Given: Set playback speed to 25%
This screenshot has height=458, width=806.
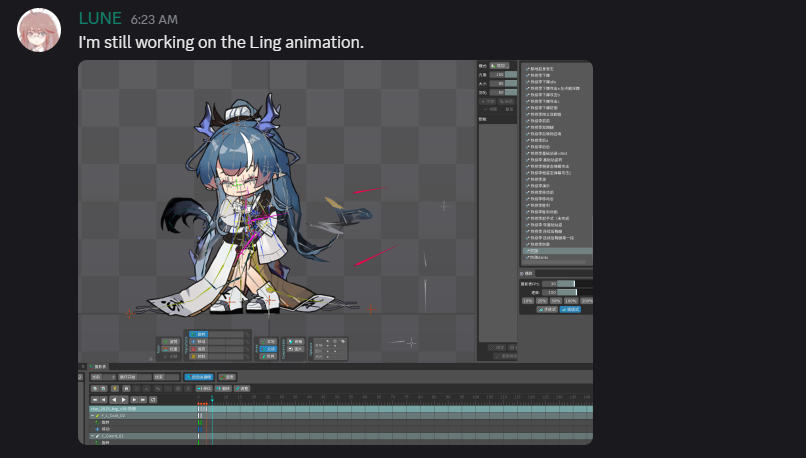Looking at the screenshot, I should click(x=542, y=301).
